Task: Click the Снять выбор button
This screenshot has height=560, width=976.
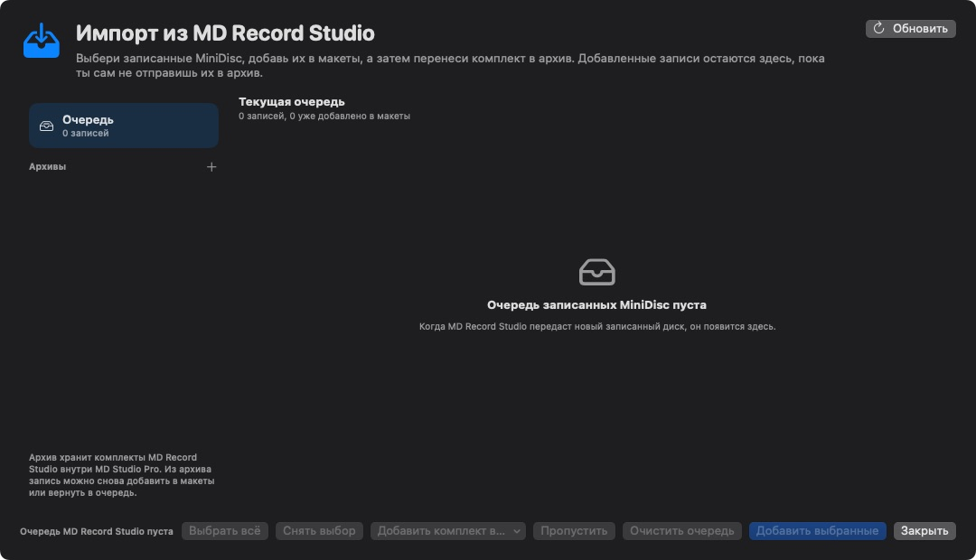Action: coord(319,531)
